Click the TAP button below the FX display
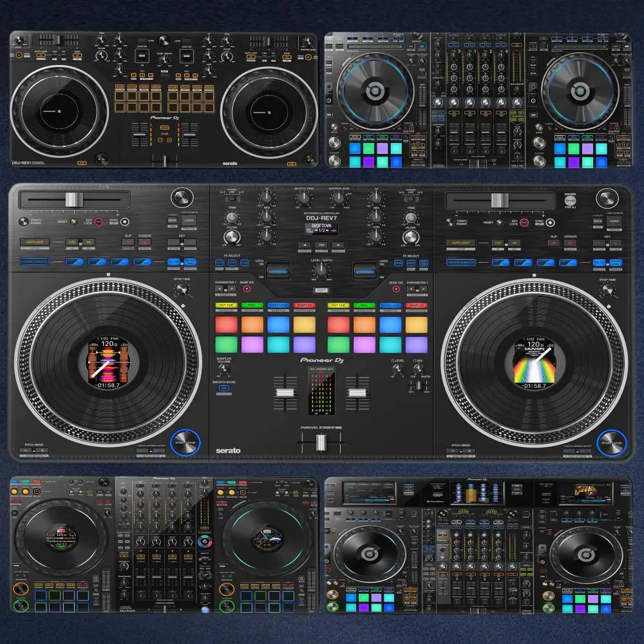The image size is (644, 644). pos(321,245)
